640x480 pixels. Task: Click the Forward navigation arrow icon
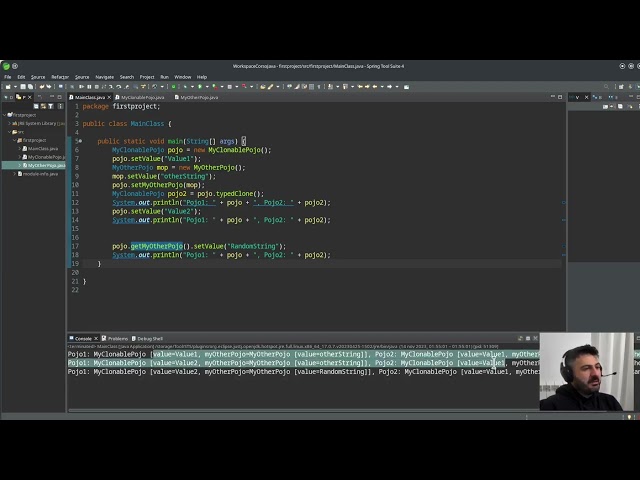(x=389, y=87)
